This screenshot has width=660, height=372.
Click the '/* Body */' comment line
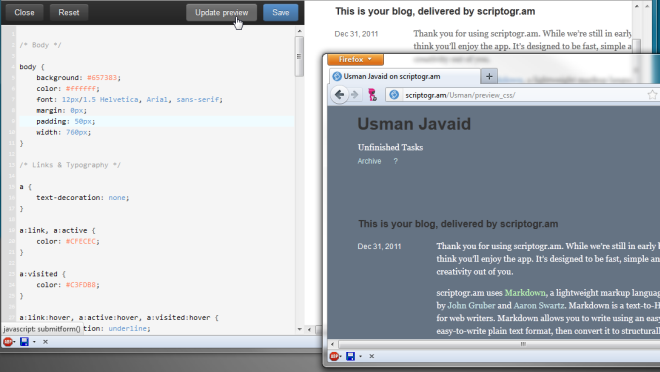pyautogui.click(x=40, y=45)
